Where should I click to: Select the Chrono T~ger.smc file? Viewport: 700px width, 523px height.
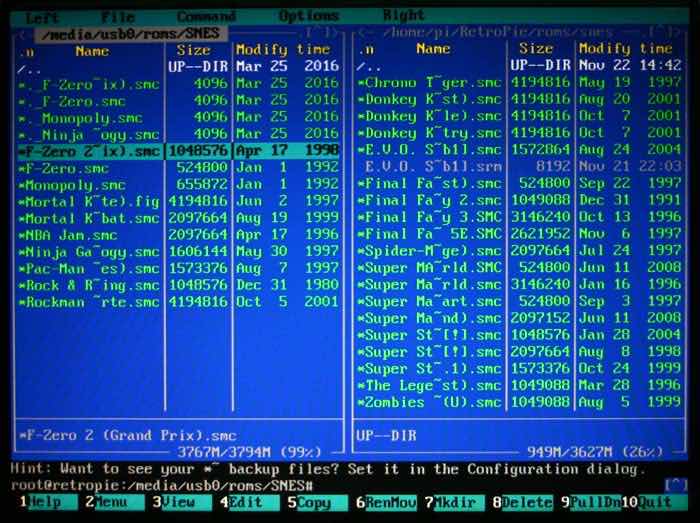click(x=519, y=83)
